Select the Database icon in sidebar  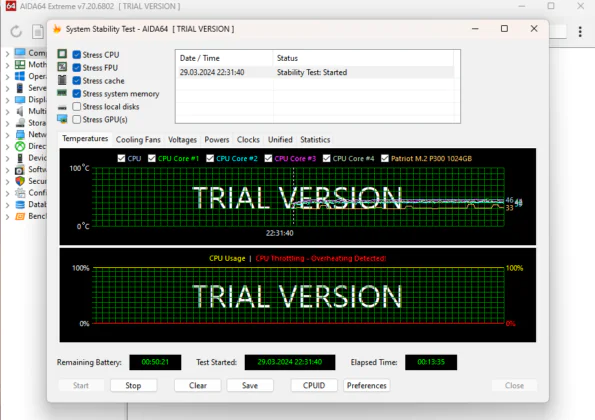pyautogui.click(x=20, y=204)
